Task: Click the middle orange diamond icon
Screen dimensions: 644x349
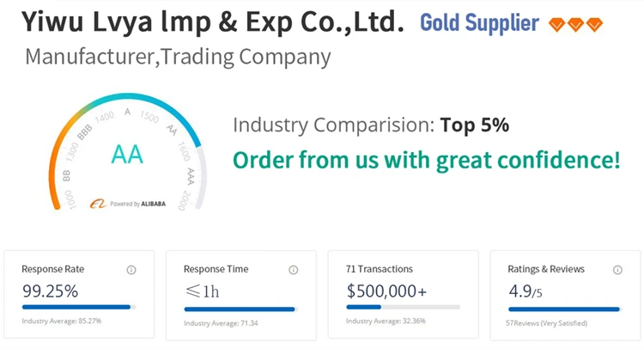Action: tap(575, 25)
